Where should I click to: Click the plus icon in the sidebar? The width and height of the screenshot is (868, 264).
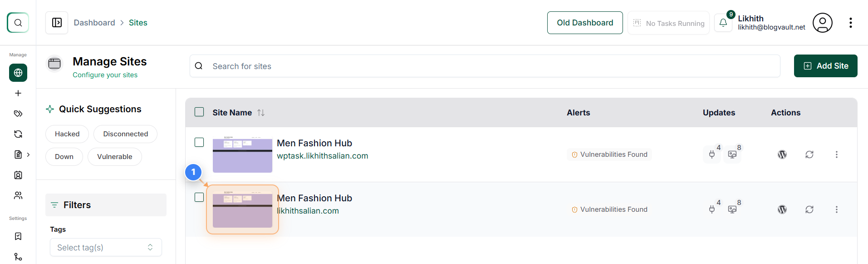(x=18, y=93)
